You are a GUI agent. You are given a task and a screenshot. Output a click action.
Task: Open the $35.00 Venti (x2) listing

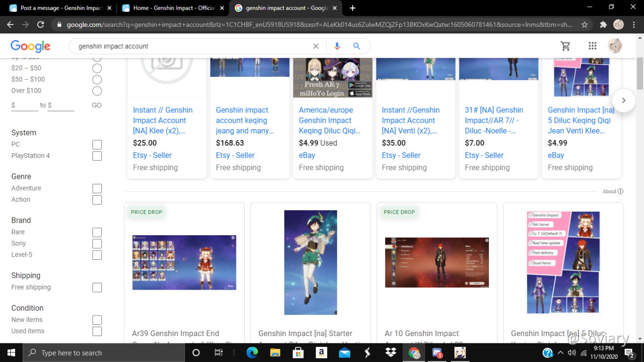[x=411, y=120]
